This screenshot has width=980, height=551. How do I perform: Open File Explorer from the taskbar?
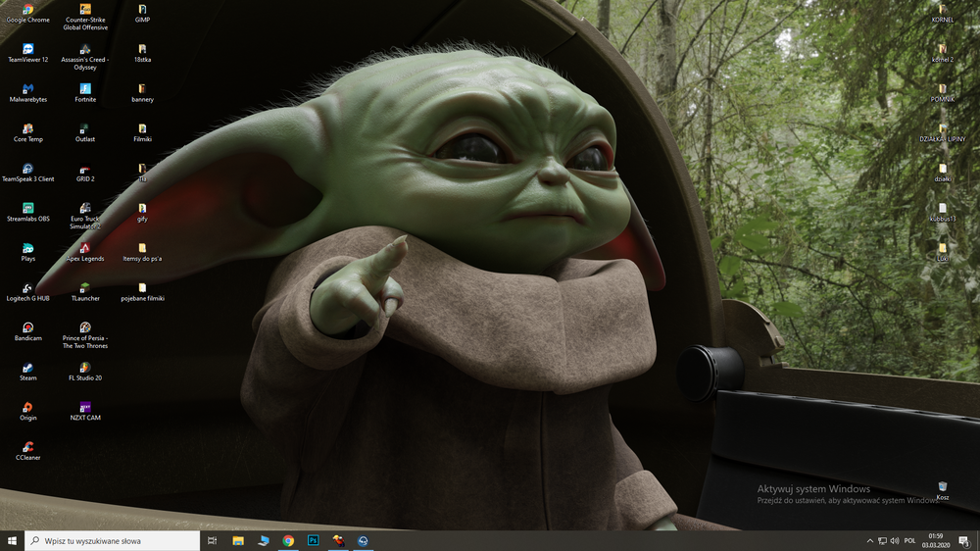tap(238, 541)
